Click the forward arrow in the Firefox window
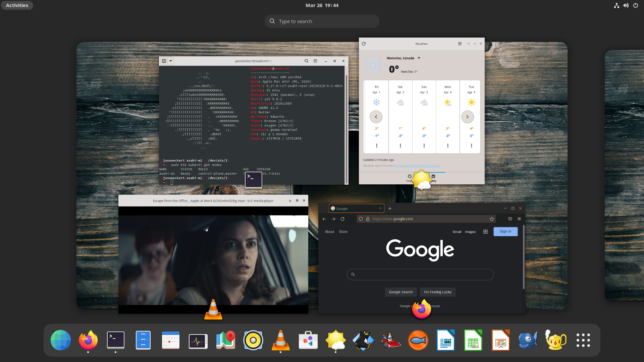 tap(333, 219)
